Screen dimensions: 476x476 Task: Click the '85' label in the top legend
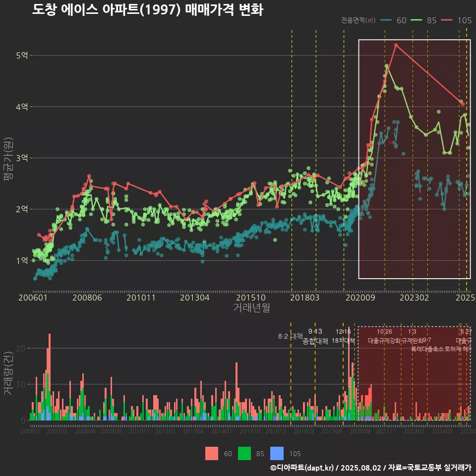pyautogui.click(x=432, y=20)
